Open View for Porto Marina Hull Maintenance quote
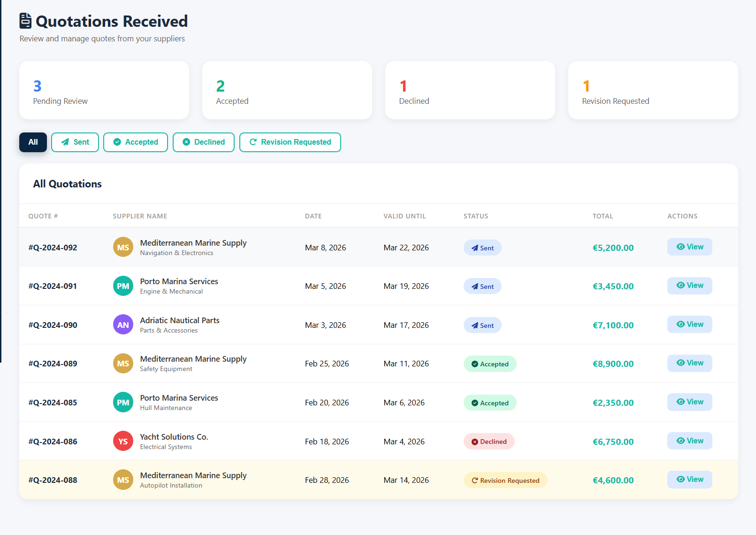The width and height of the screenshot is (756, 535). tap(689, 402)
